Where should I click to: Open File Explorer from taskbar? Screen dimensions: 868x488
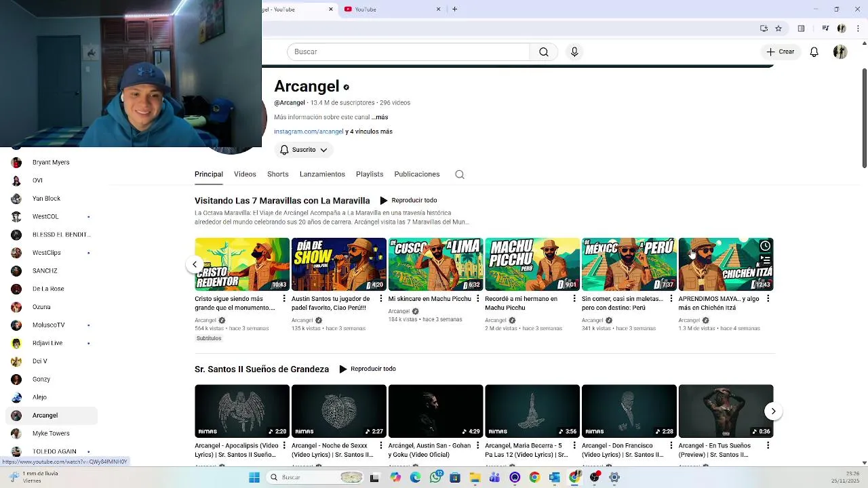tap(475, 477)
